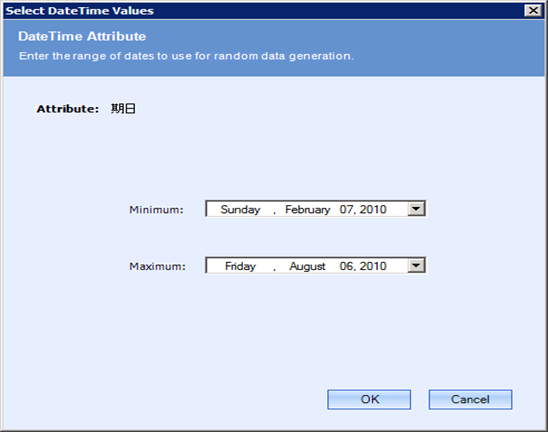Select August month in Maximum field
Viewport: 548px width, 432px height.
[x=308, y=266]
